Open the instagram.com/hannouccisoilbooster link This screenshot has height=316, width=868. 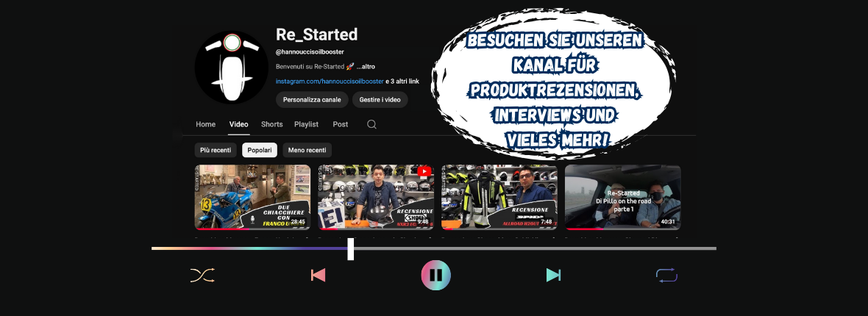click(x=330, y=81)
